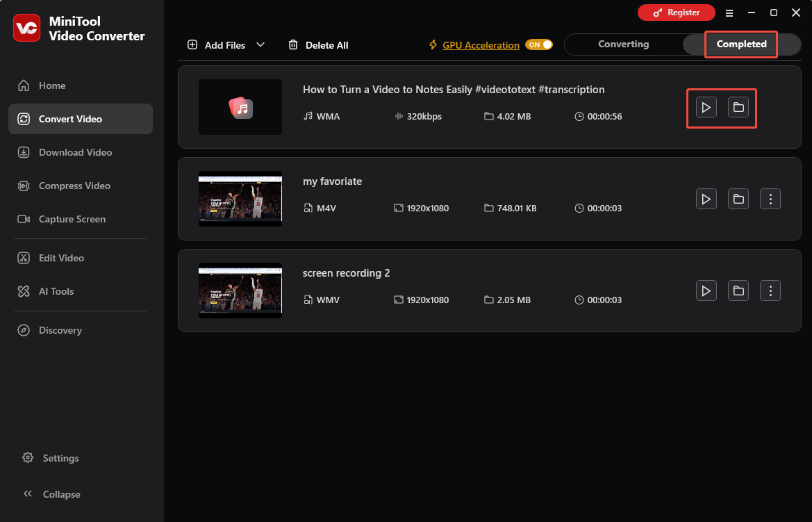Click the 'my favoriate' file title
Image resolution: width=812 pixels, height=522 pixels.
[333, 181]
